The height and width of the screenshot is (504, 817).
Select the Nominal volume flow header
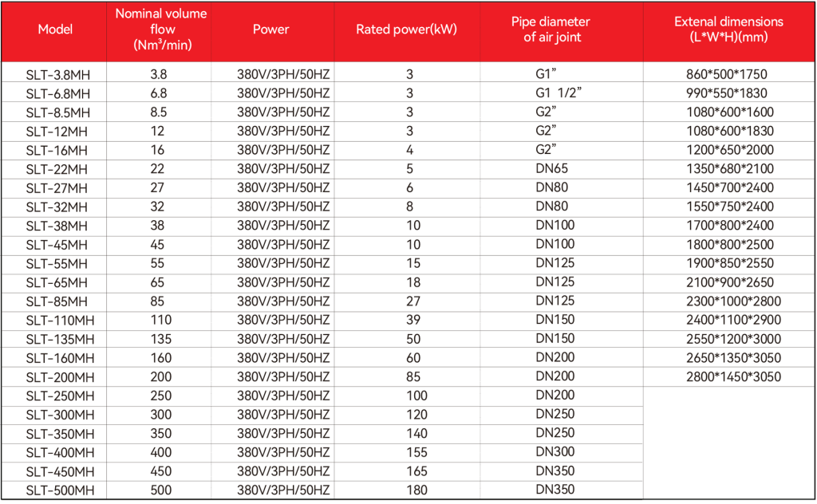pos(160,30)
